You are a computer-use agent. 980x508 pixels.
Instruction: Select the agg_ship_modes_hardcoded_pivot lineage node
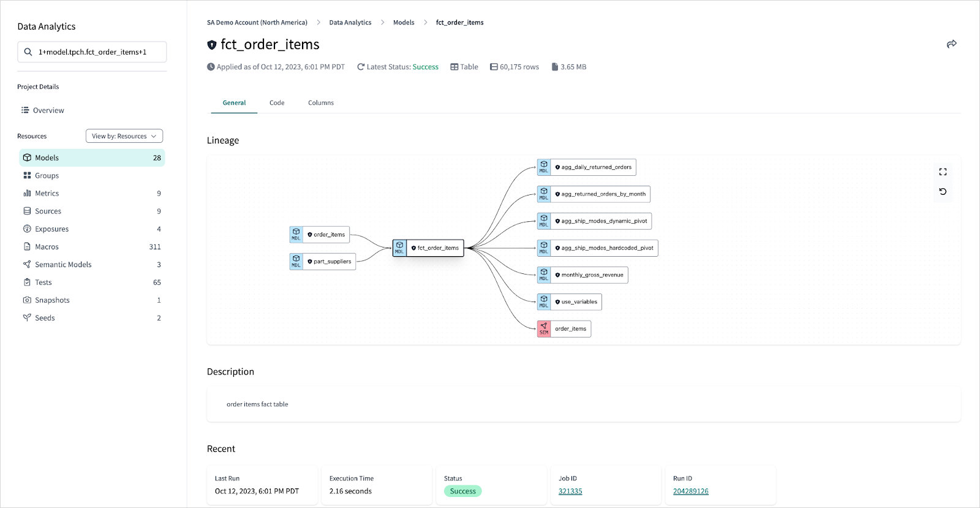pyautogui.click(x=598, y=248)
